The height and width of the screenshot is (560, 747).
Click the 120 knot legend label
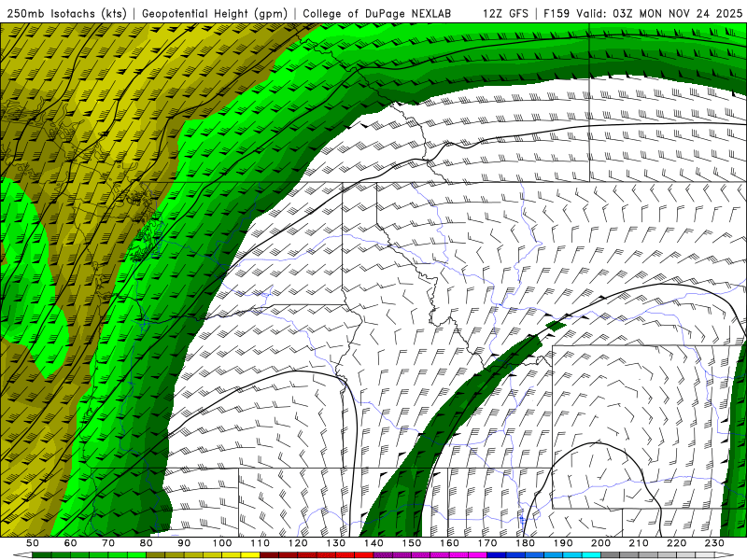[x=298, y=543]
